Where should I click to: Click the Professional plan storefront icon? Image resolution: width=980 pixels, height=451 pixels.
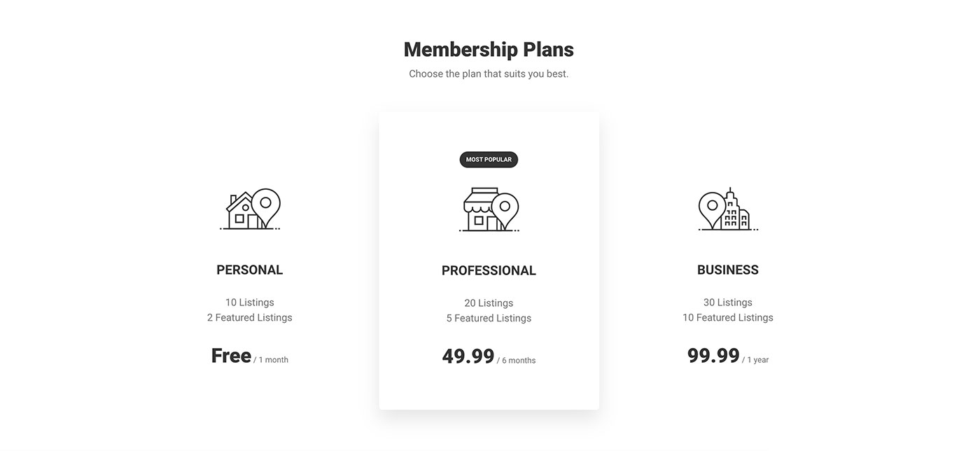(489, 210)
